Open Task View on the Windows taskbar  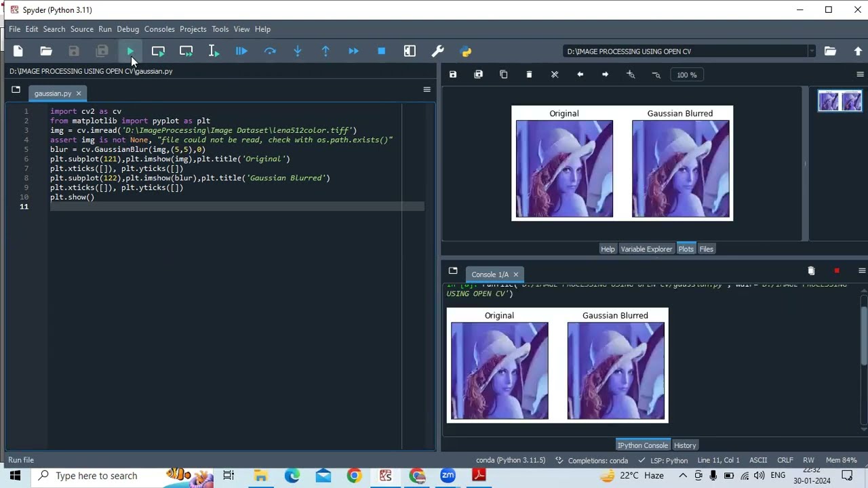229,476
